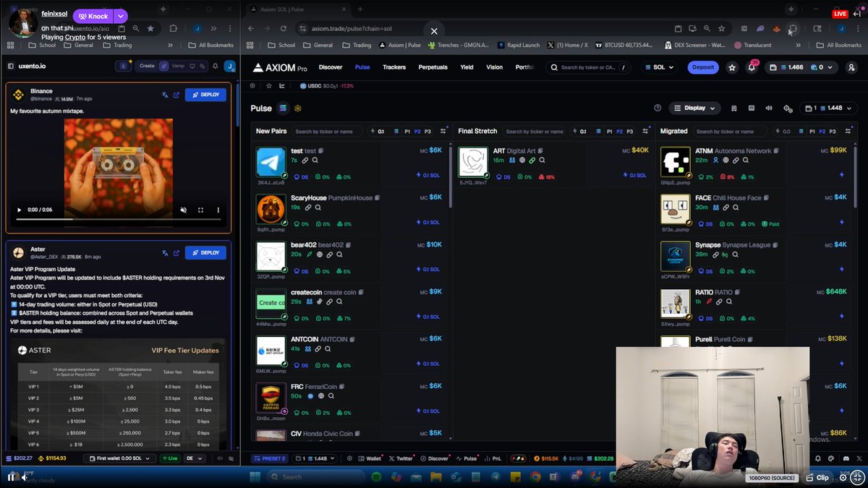Screen dimensions: 868x488
Task: Switch to the Pulse tab in Axiom header
Action: pyautogui.click(x=362, y=67)
